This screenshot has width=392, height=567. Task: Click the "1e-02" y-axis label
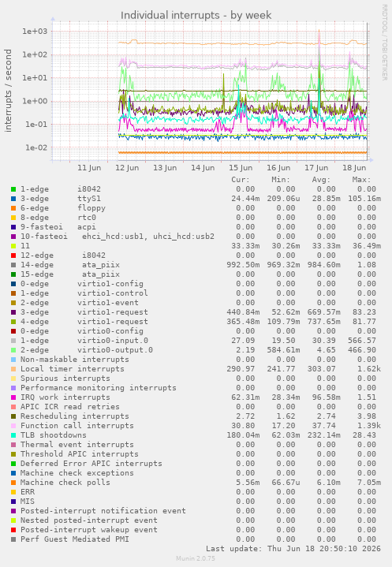click(x=35, y=147)
